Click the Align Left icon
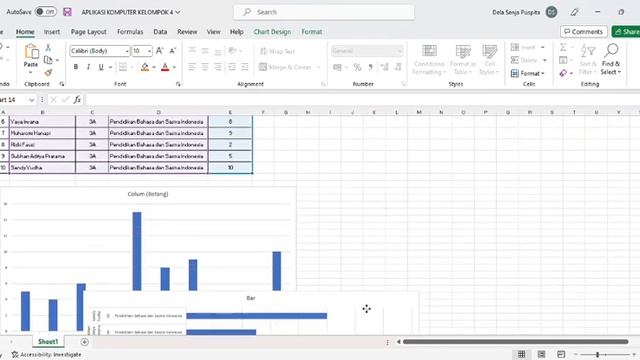 pos(192,67)
